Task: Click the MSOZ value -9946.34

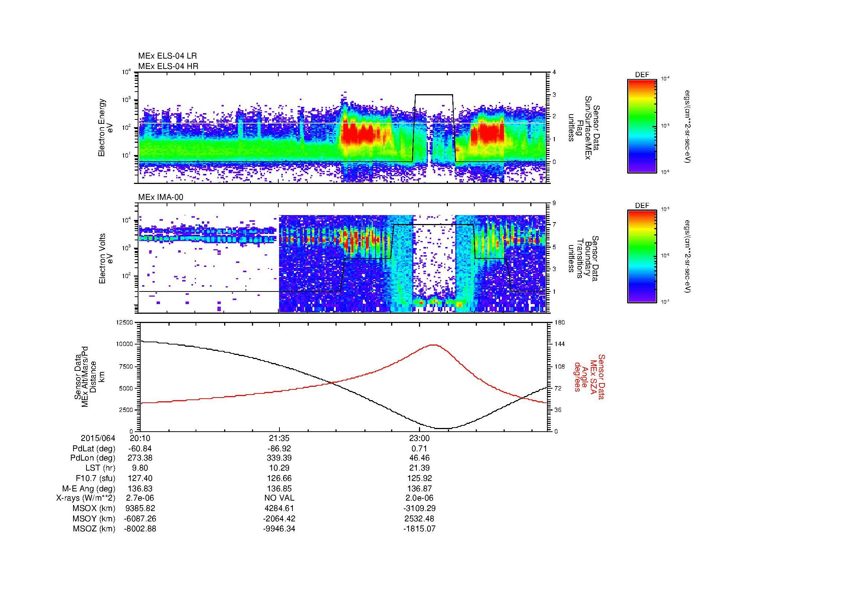Action: pyautogui.click(x=279, y=529)
